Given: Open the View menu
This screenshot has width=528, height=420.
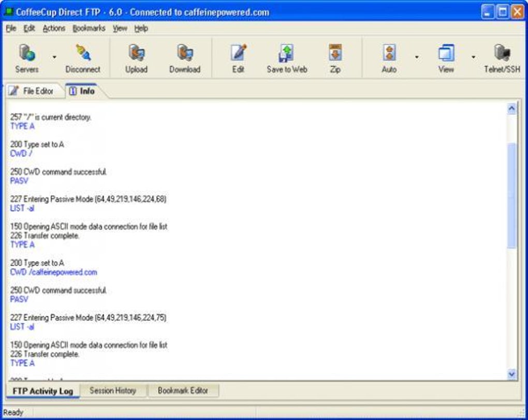Looking at the screenshot, I should click(120, 28).
